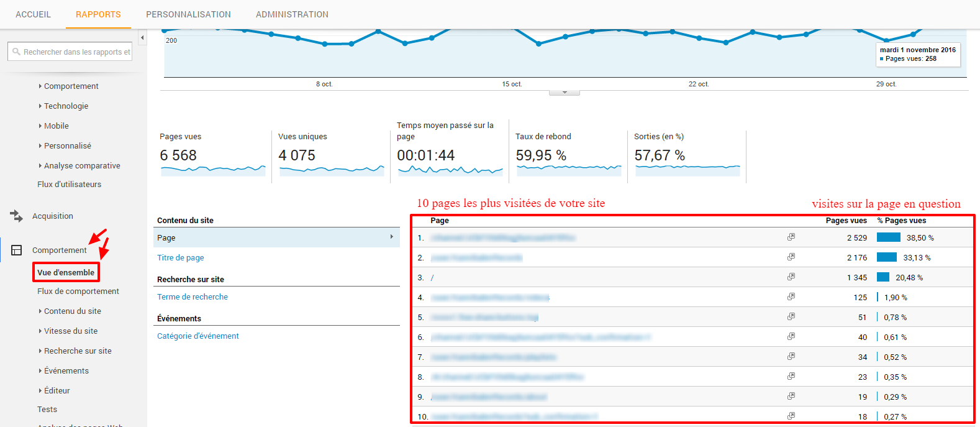Image resolution: width=980 pixels, height=427 pixels.
Task: Open row 9 page in new window icon
Action: pyautogui.click(x=791, y=396)
